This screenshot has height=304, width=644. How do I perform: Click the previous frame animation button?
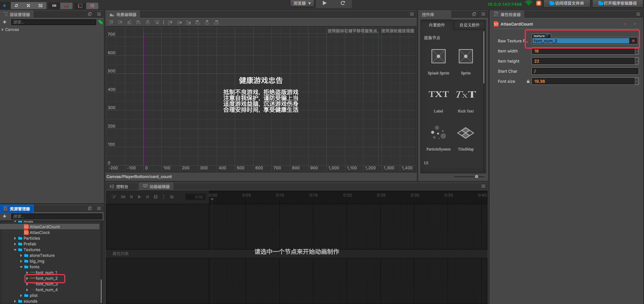131,197
